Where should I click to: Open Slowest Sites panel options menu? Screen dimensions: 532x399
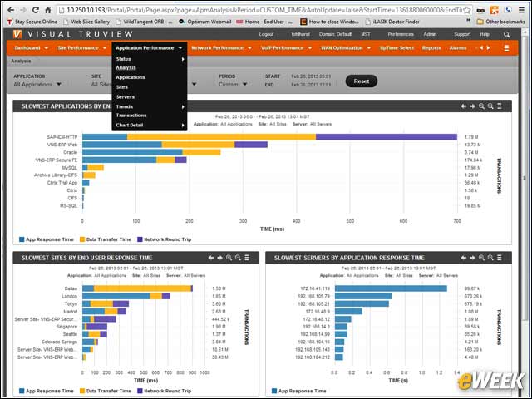click(x=247, y=258)
